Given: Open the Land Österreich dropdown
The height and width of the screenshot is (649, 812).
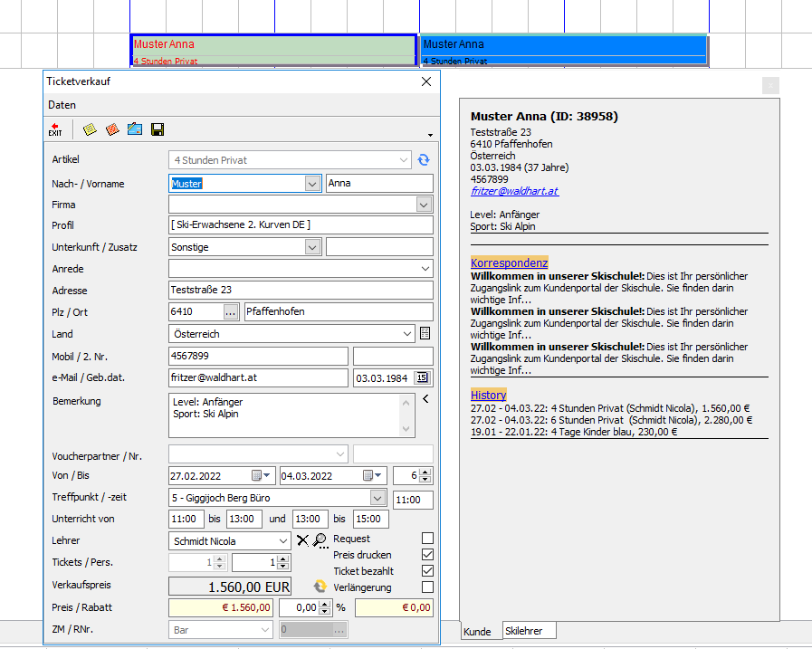Looking at the screenshot, I should [407, 334].
